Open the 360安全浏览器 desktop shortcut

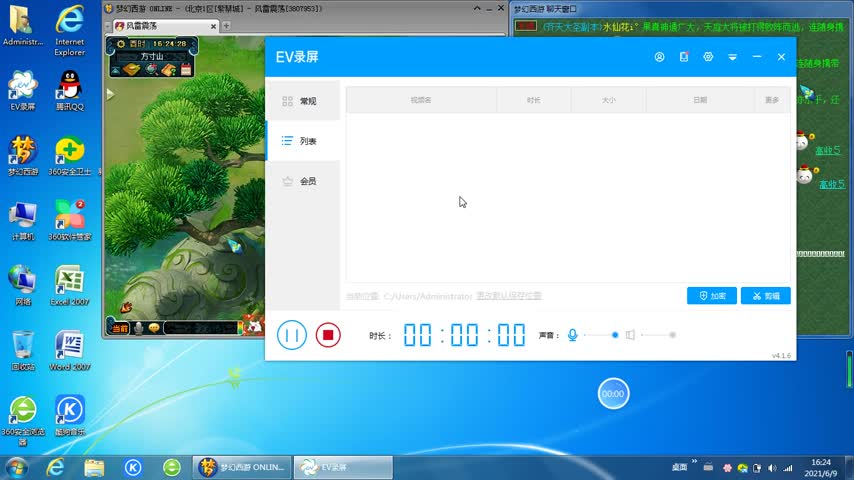click(22, 421)
